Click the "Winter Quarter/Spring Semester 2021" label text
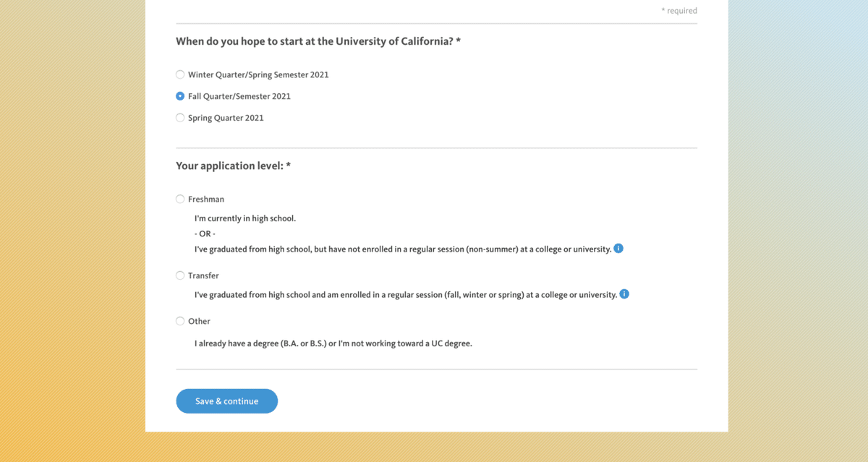This screenshot has height=462, width=868. coord(258,74)
